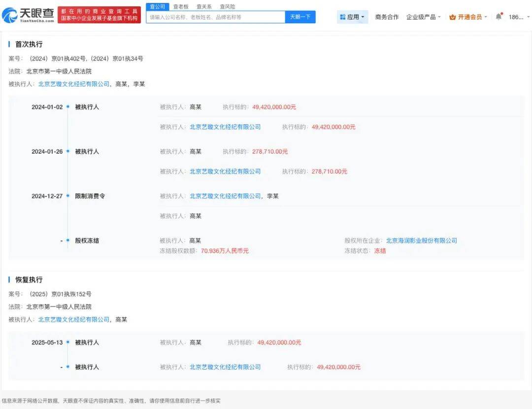Open 北京海润影业股份有限公司 company link
Viewport: 532px width, 409px height.
coord(421,240)
